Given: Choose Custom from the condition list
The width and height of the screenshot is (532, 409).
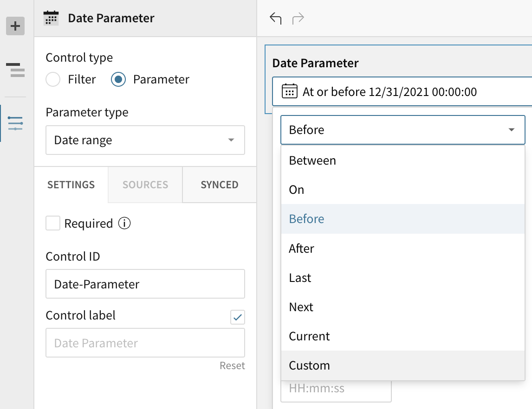Looking at the screenshot, I should 309,365.
